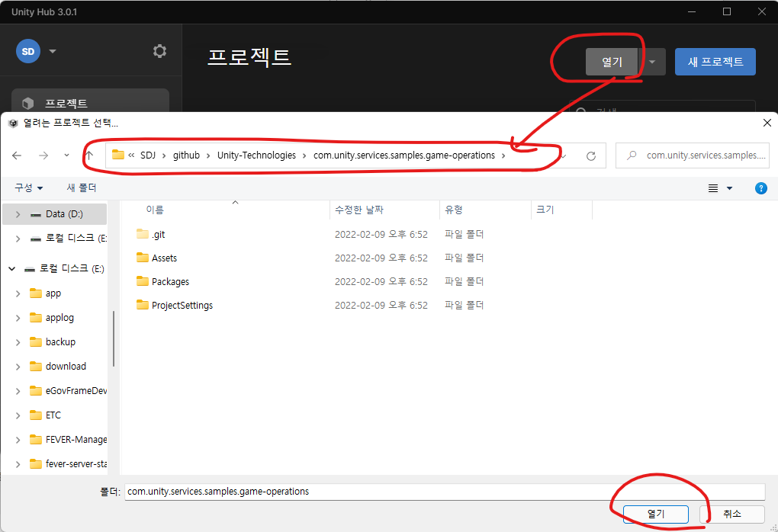Click 새 폴더 to create folder
Image resolution: width=778 pixels, height=532 pixels.
point(82,188)
